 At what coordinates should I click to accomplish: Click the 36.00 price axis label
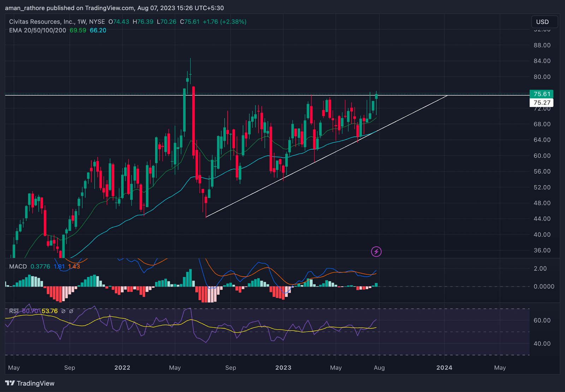[x=542, y=250]
